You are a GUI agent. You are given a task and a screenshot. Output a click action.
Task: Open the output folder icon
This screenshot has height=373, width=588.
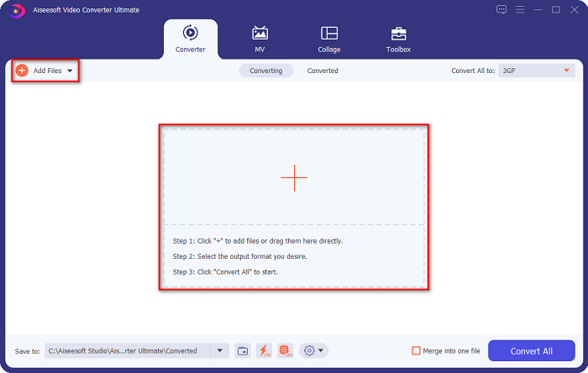(243, 350)
